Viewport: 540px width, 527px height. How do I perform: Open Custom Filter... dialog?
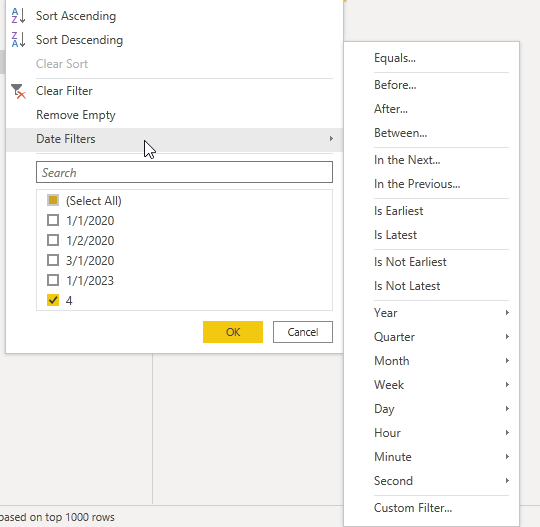pyautogui.click(x=413, y=508)
